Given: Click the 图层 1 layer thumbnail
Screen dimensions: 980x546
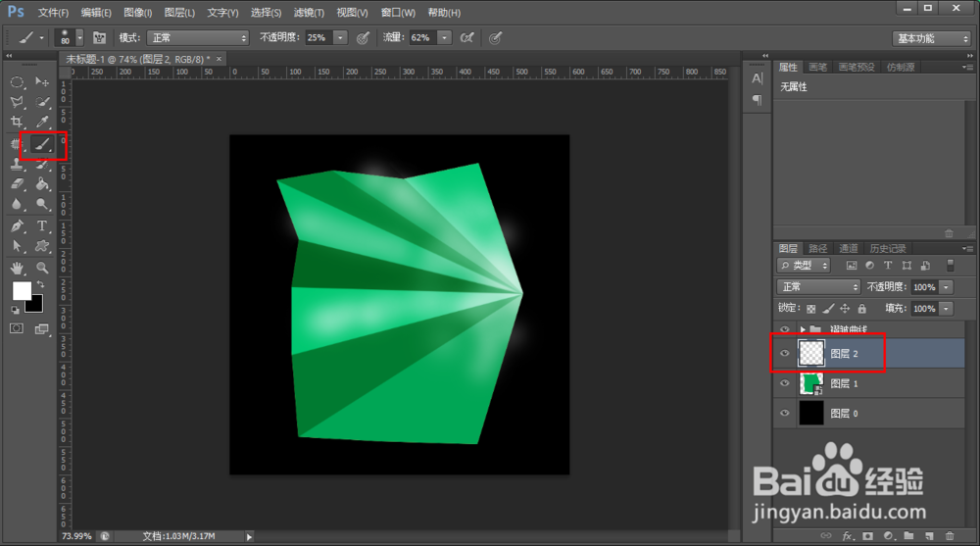Looking at the screenshot, I should pyautogui.click(x=811, y=384).
